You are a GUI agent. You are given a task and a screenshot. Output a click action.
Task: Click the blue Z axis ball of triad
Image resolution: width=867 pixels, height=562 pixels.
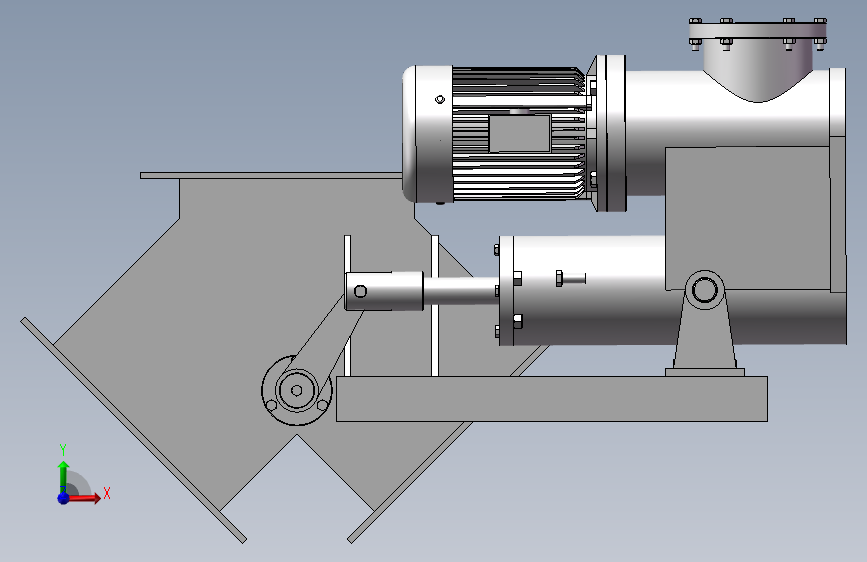tap(64, 498)
